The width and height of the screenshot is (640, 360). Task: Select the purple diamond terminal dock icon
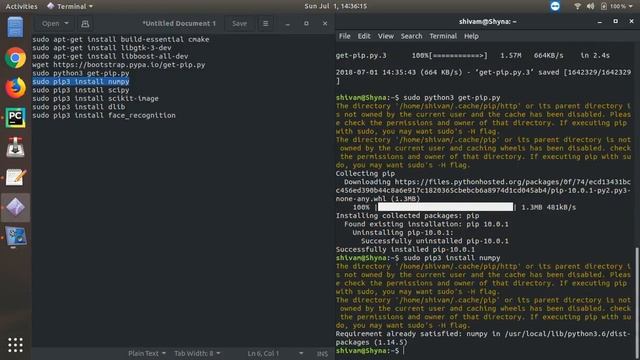(15, 207)
